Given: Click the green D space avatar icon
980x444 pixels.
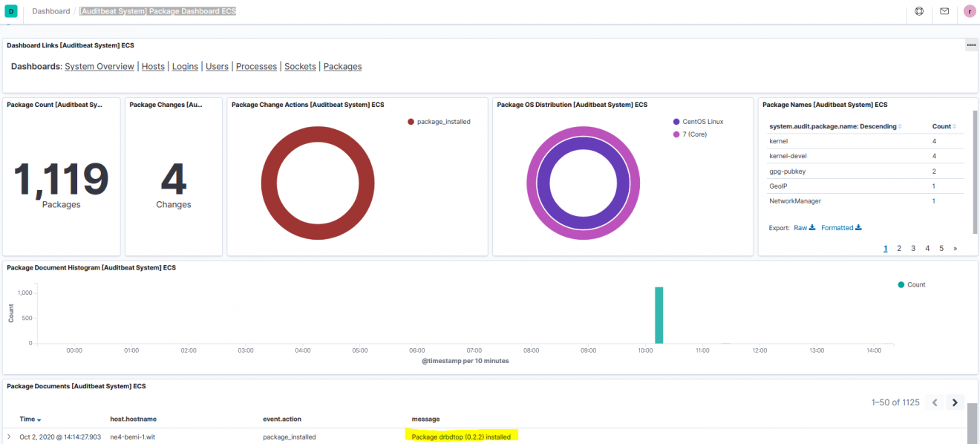Looking at the screenshot, I should [11, 11].
